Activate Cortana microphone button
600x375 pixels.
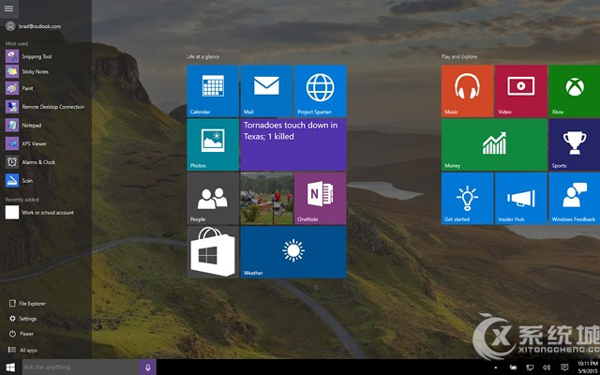pos(148,367)
